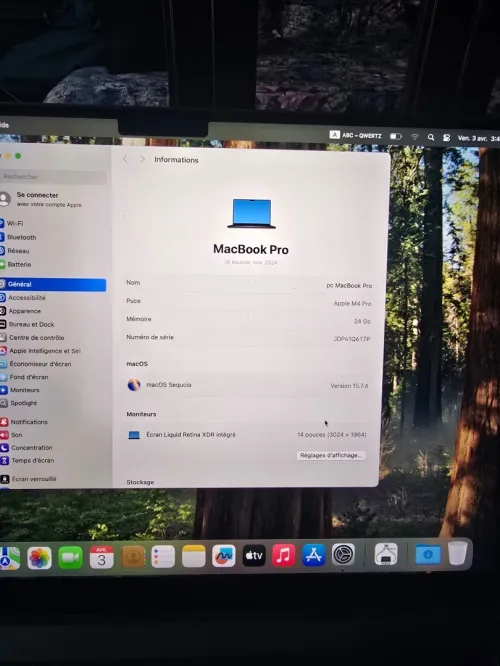Click the 14 pouces (3024 × 1964) text
This screenshot has height=666, width=500.
(332, 435)
